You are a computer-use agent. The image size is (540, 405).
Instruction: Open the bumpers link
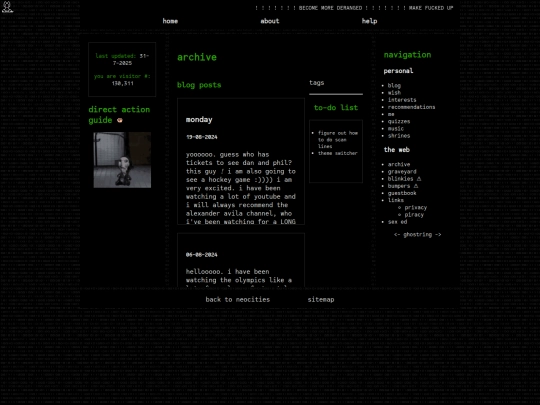(399, 186)
